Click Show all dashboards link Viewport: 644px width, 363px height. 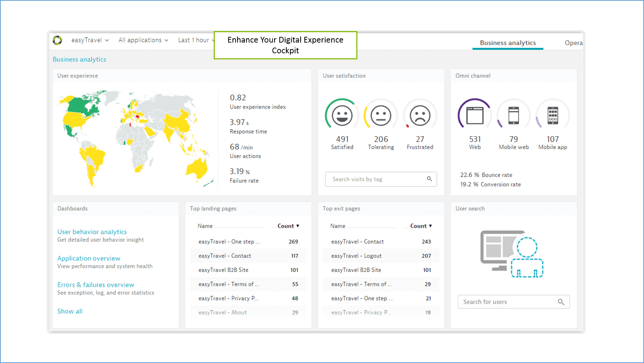[70, 311]
